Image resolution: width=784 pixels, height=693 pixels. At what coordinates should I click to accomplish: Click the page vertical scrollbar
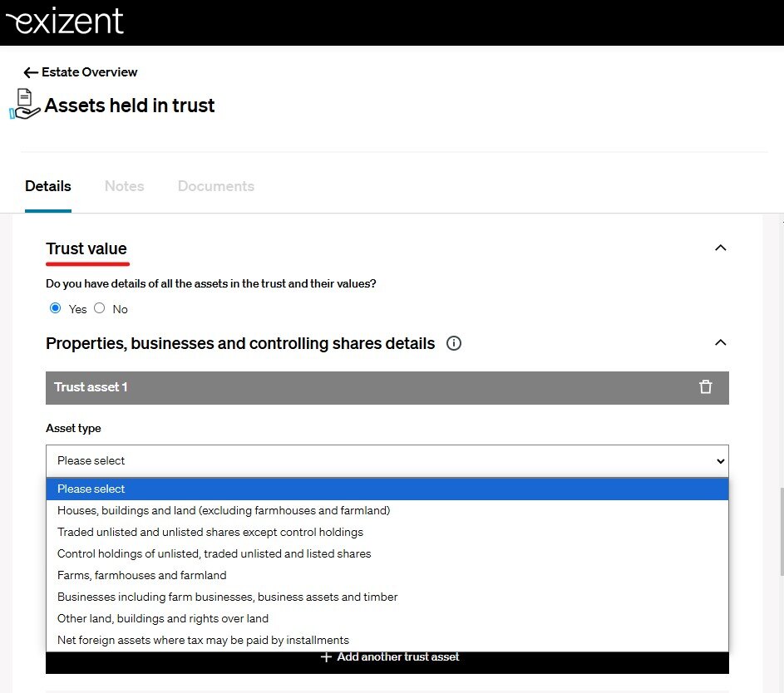click(780, 532)
